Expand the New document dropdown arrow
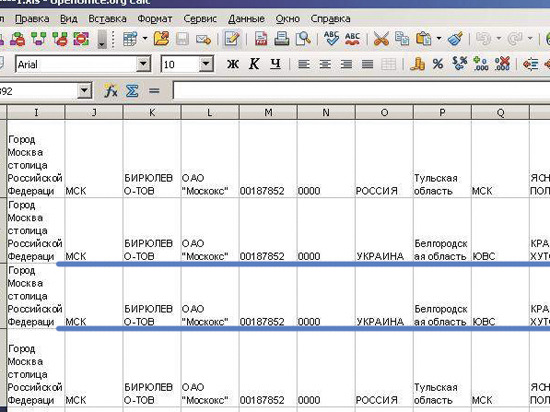Viewport: 550px width, 412px height. click(145, 39)
